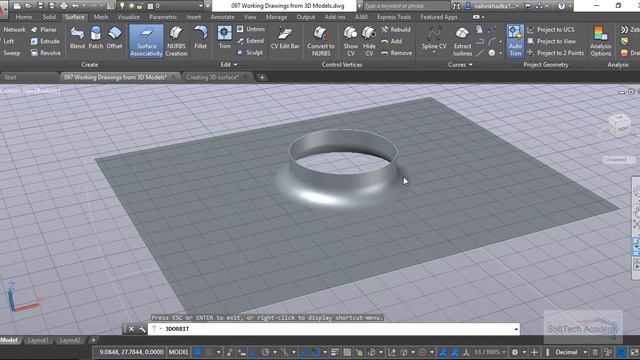Select the Blend surface tool
The width and height of the screenshot is (640, 360).
click(77, 38)
